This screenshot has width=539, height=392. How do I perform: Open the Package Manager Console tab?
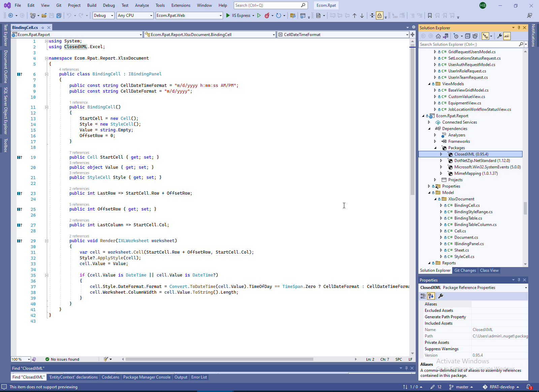pos(147,377)
